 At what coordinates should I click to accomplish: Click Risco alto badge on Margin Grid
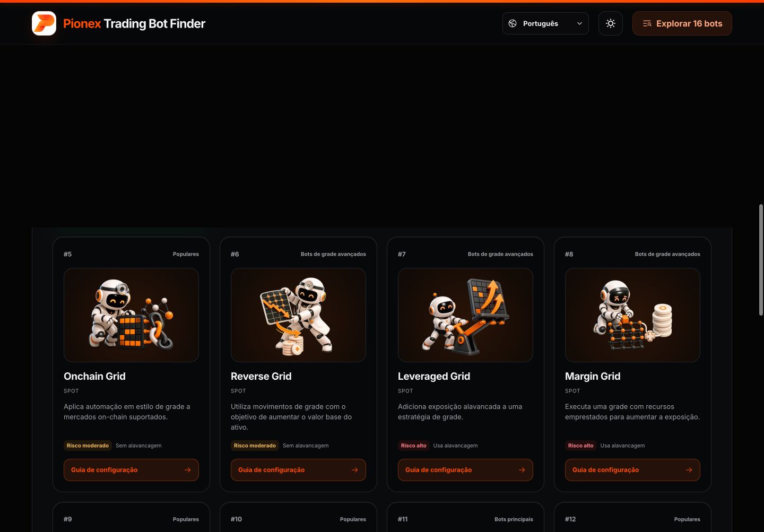click(x=580, y=446)
